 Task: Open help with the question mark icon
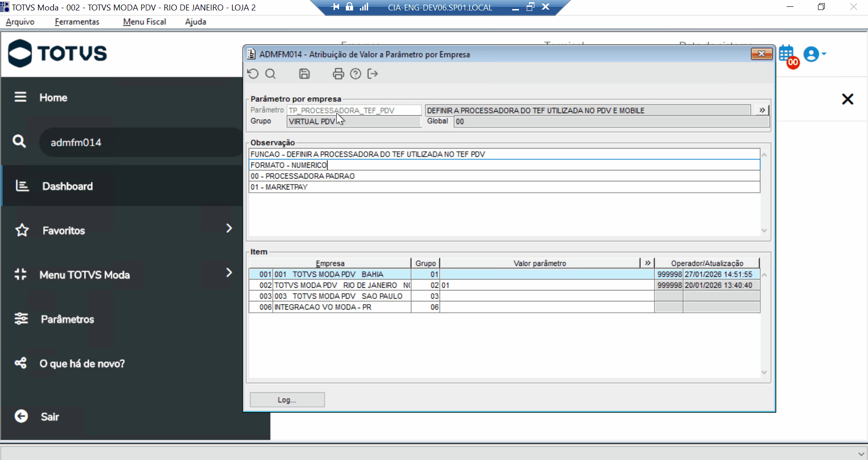pyautogui.click(x=355, y=74)
